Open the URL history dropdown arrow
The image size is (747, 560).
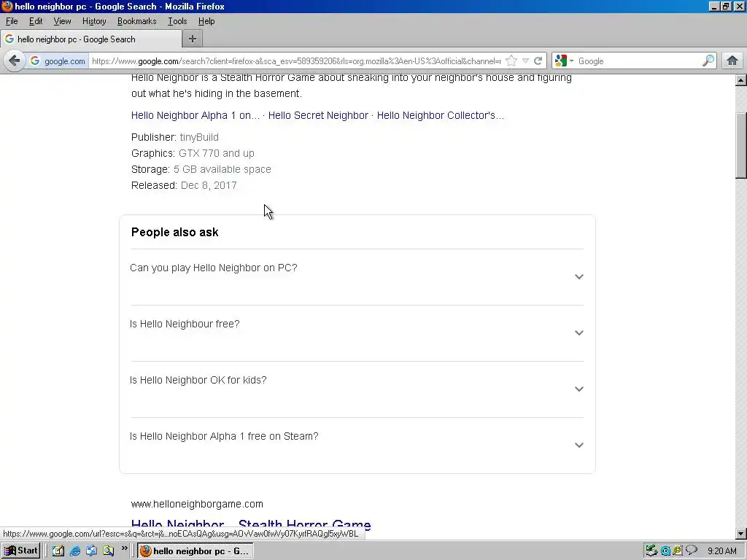point(525,61)
